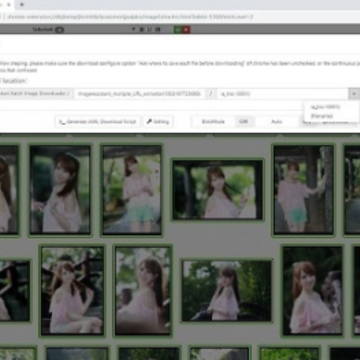Choose the ia_{no.10001} option in dropdown list
360x360 pixels.
pos(325,107)
